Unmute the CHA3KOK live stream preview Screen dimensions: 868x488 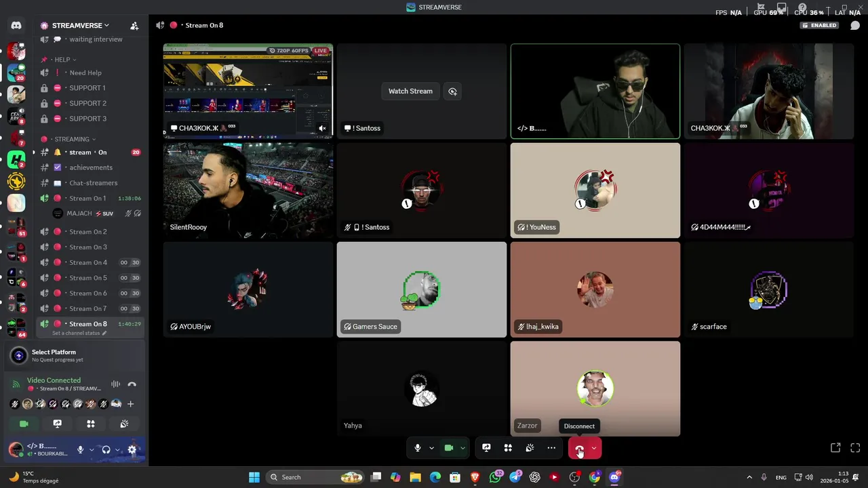click(x=323, y=128)
